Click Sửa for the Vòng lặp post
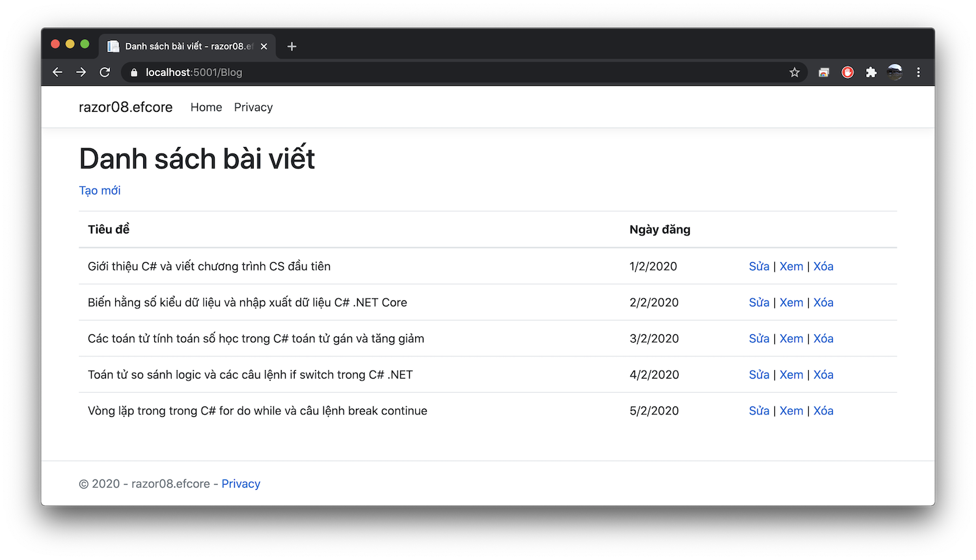This screenshot has height=560, width=976. click(x=759, y=410)
